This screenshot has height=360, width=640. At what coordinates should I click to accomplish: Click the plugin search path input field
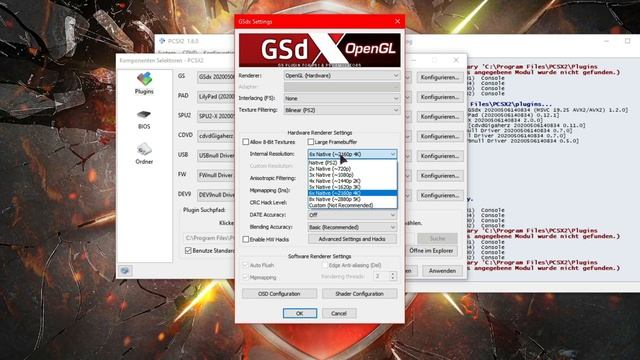click(x=209, y=238)
